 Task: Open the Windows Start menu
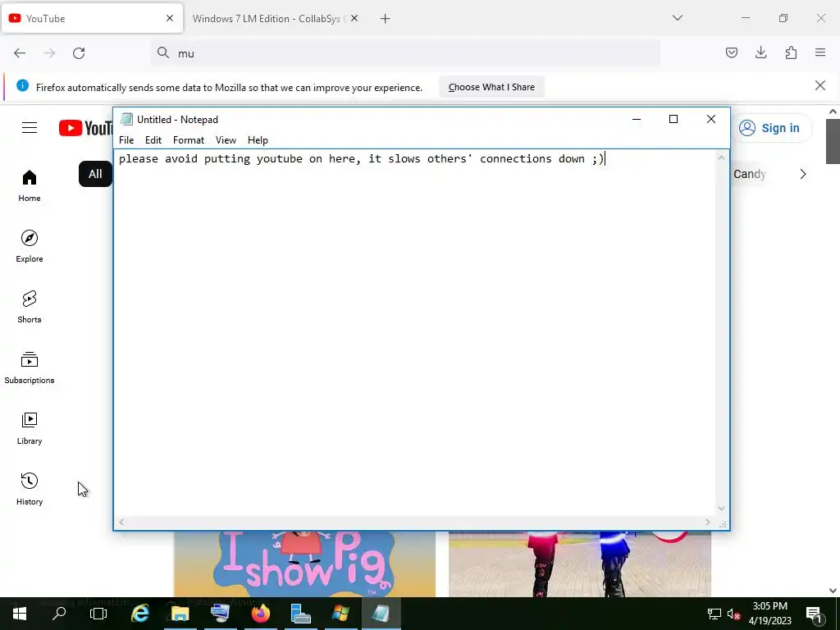[x=20, y=614]
